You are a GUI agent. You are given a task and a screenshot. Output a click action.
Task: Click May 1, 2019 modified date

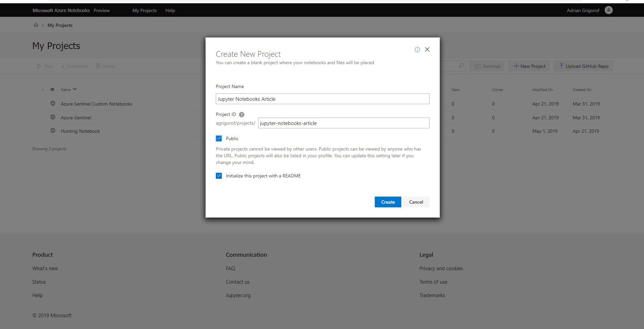[x=545, y=131]
